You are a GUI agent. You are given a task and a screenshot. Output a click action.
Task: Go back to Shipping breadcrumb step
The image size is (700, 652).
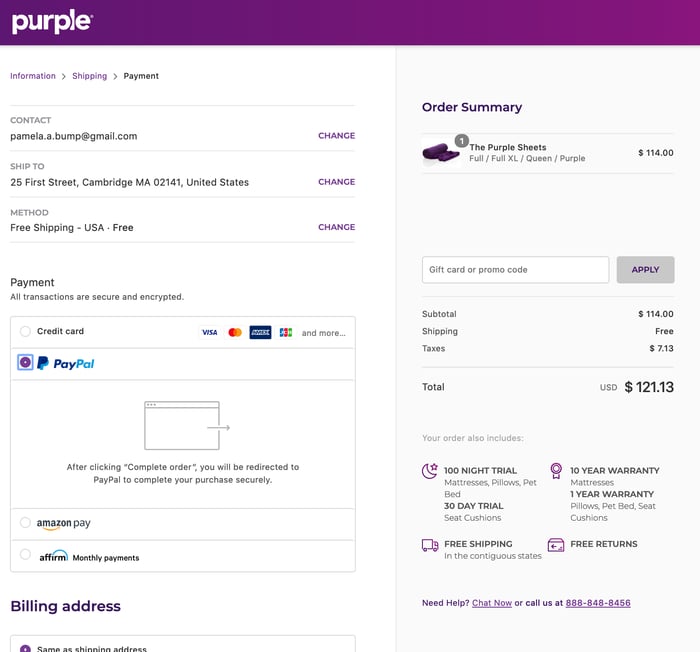[89, 76]
